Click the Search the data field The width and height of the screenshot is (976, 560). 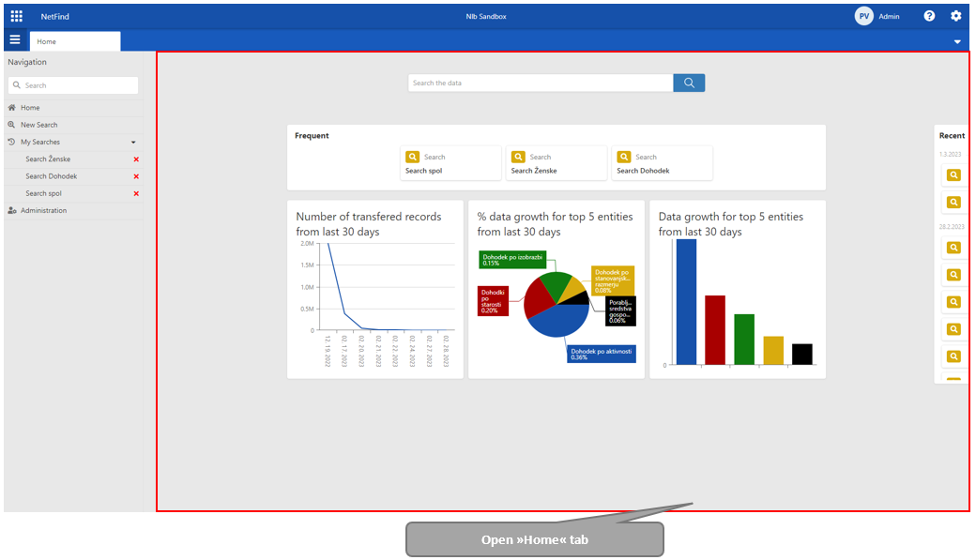coord(541,83)
